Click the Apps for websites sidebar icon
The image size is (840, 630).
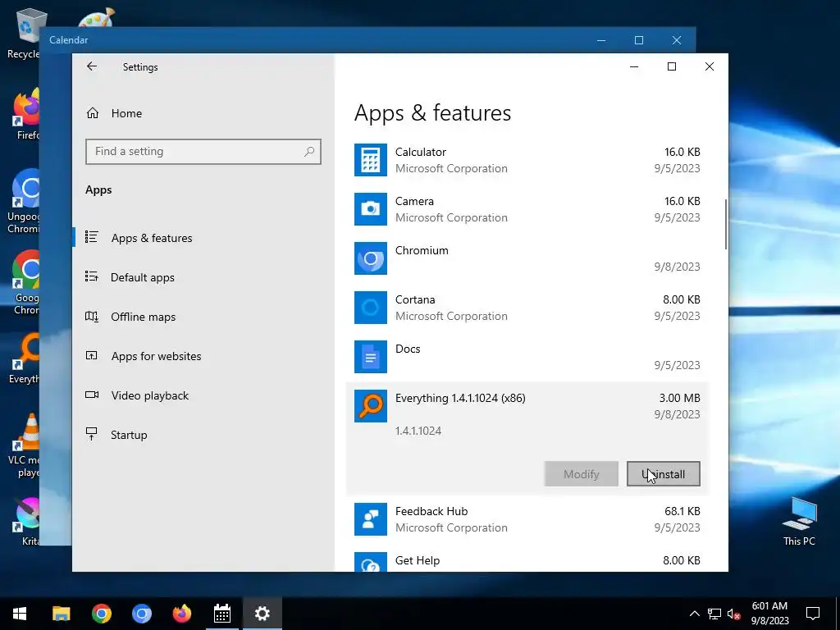(x=92, y=355)
